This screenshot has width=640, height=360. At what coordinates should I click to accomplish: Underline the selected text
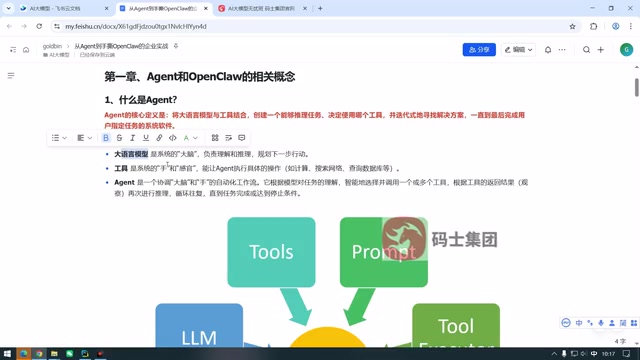click(x=146, y=138)
